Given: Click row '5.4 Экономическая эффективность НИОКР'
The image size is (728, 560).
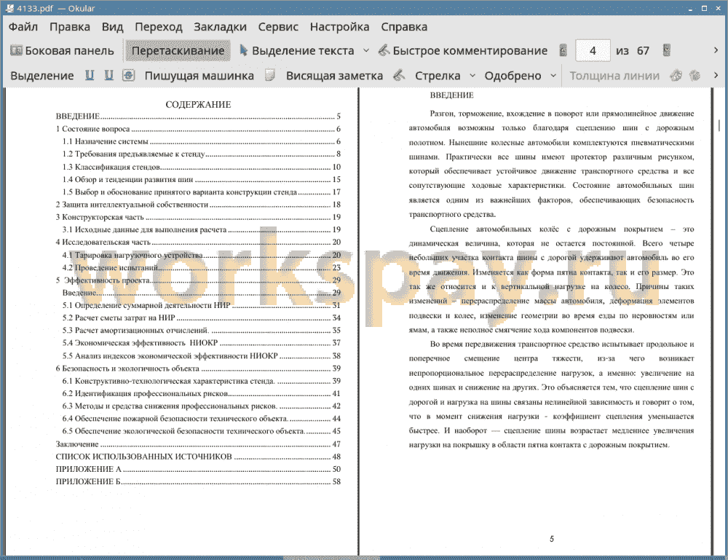Looking at the screenshot, I should click(202, 343).
